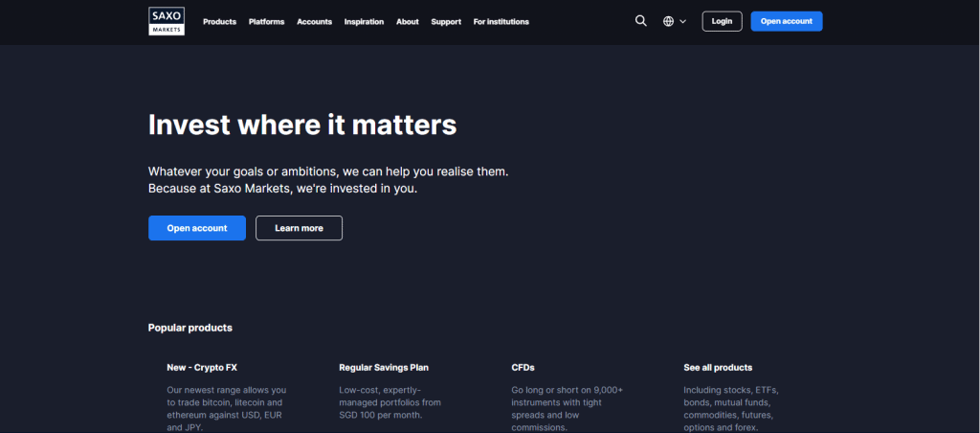
Task: Open the CFDs product card
Action: pos(523,367)
